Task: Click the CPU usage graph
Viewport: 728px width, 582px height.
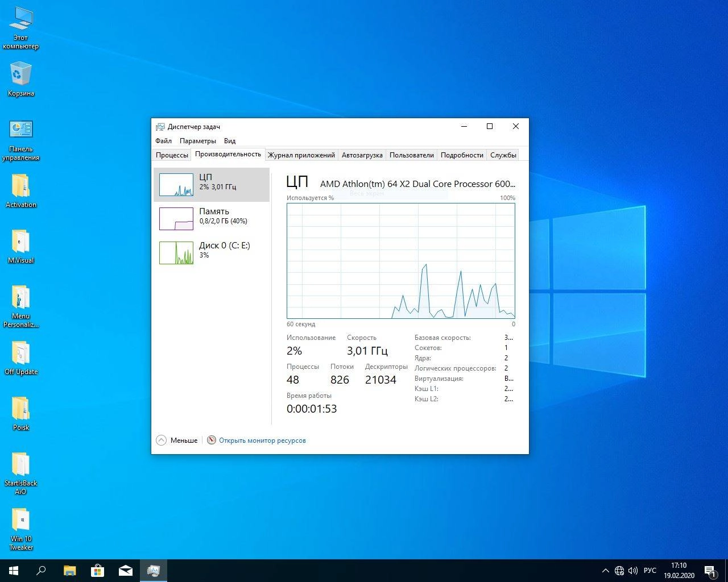Action: [x=401, y=261]
